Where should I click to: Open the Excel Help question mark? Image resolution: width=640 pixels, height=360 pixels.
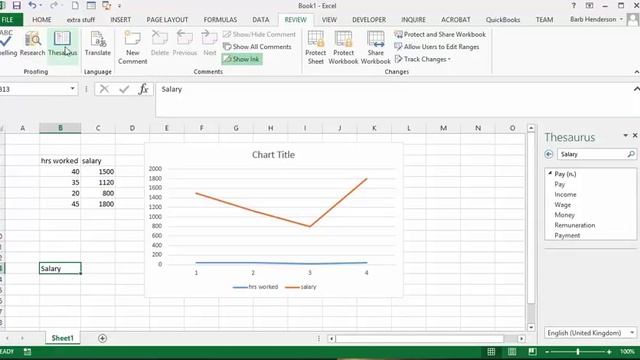coord(573,5)
